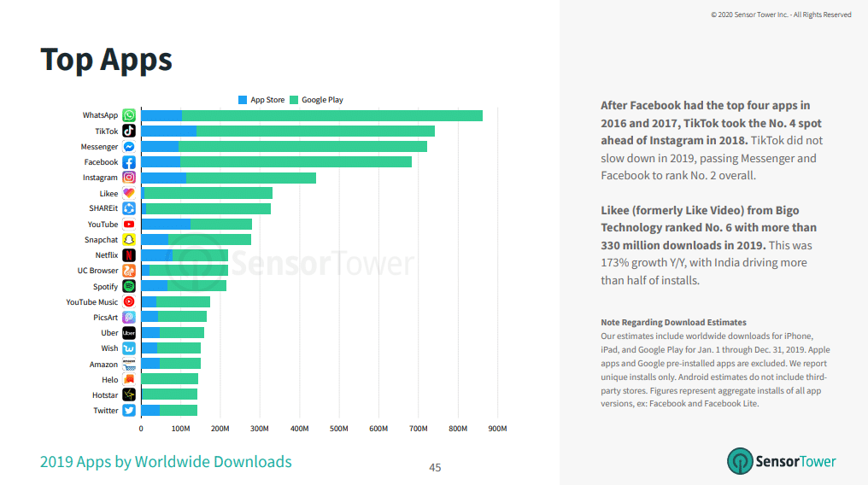Click the Sensor Tower logo icon
This screenshot has width=868, height=485.
pos(740,461)
